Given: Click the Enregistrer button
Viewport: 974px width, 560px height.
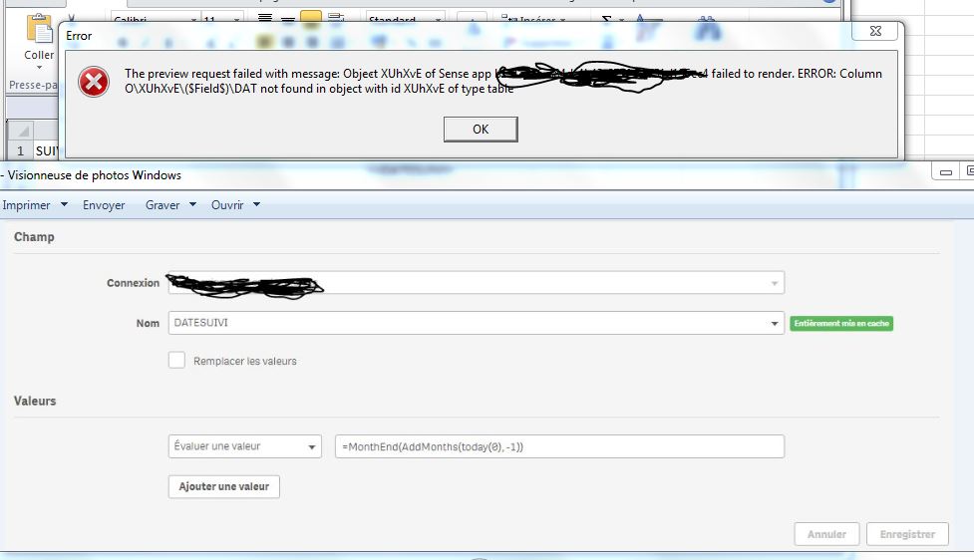Looking at the screenshot, I should pyautogui.click(x=907, y=534).
